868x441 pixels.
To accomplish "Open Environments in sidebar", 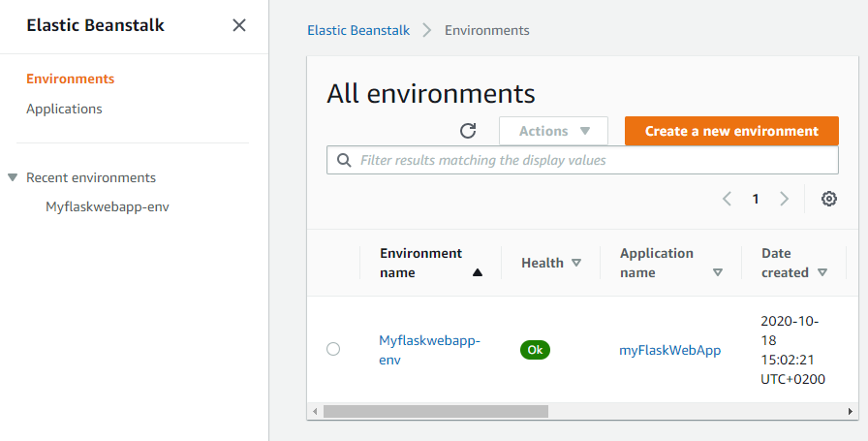I will pyautogui.click(x=71, y=79).
